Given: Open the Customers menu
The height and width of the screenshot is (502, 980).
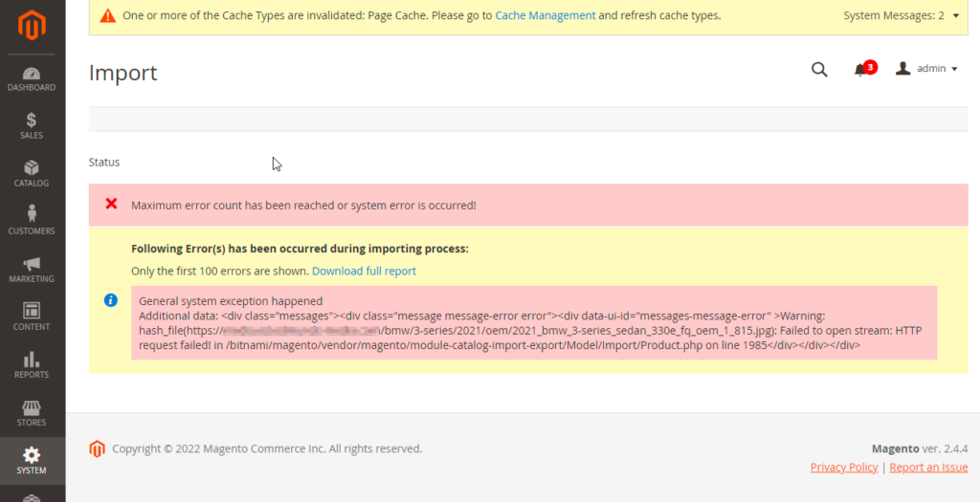Looking at the screenshot, I should (x=32, y=221).
